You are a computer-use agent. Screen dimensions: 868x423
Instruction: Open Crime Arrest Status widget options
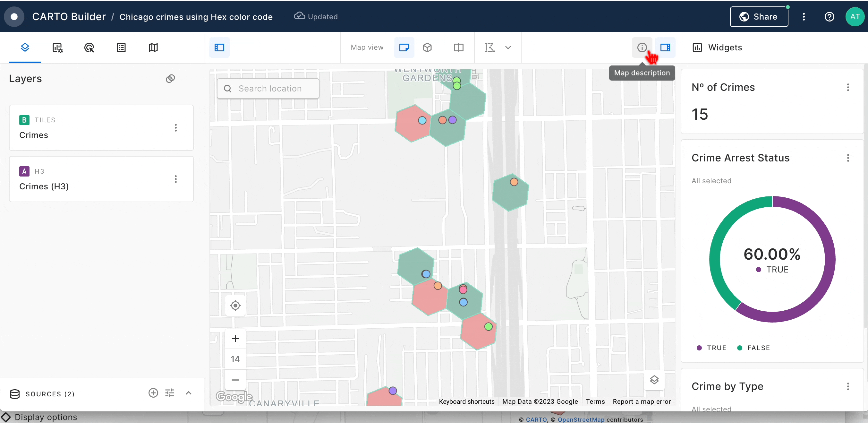click(x=848, y=158)
